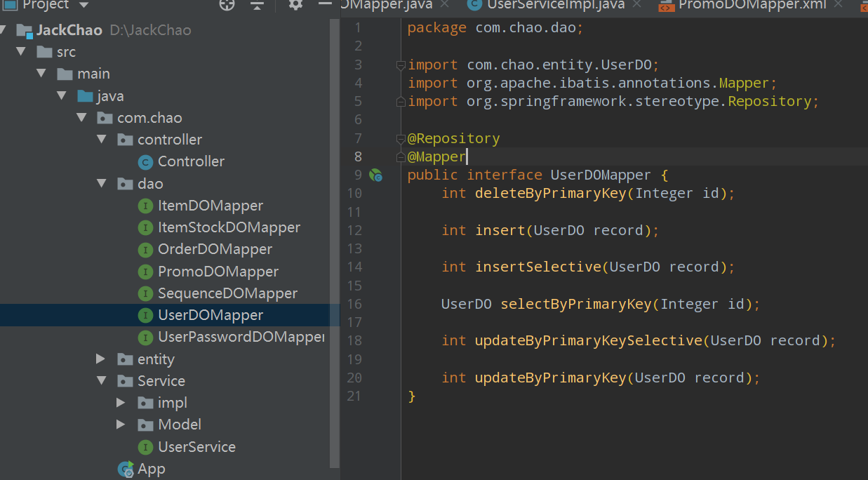The width and height of the screenshot is (868, 480).
Task: Click line number 16 in the gutter
Action: (354, 304)
